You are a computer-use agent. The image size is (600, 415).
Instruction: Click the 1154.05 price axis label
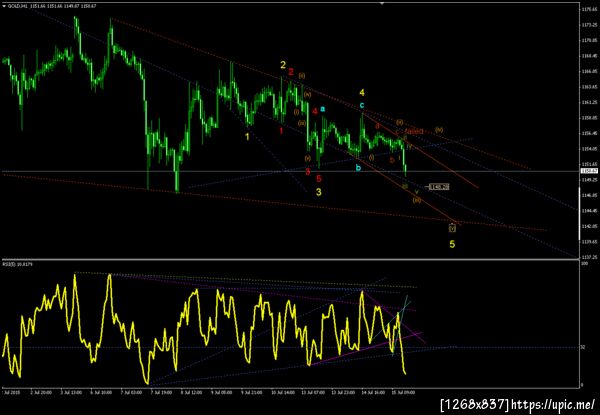click(x=590, y=149)
